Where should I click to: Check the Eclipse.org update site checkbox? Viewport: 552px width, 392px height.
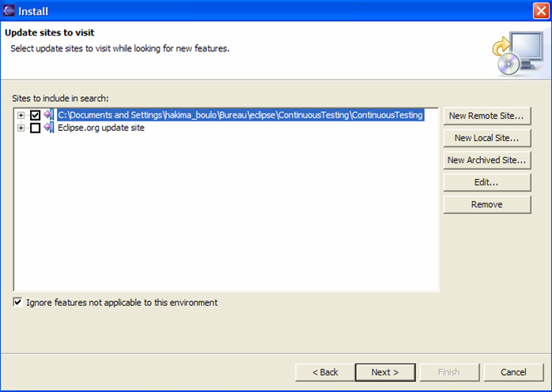tap(35, 128)
